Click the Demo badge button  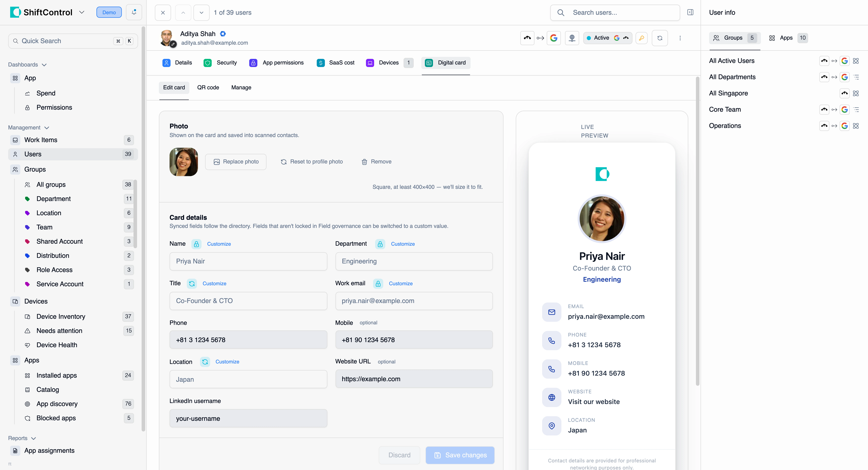[x=109, y=12]
